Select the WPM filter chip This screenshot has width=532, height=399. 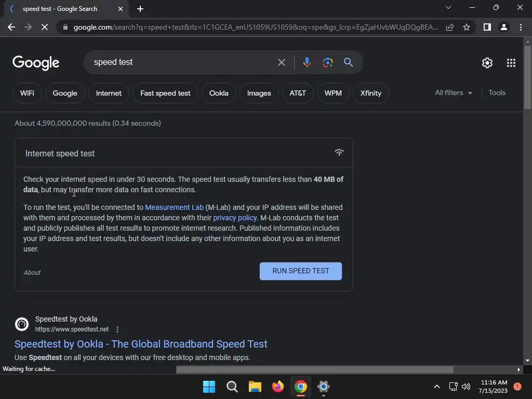(x=333, y=93)
